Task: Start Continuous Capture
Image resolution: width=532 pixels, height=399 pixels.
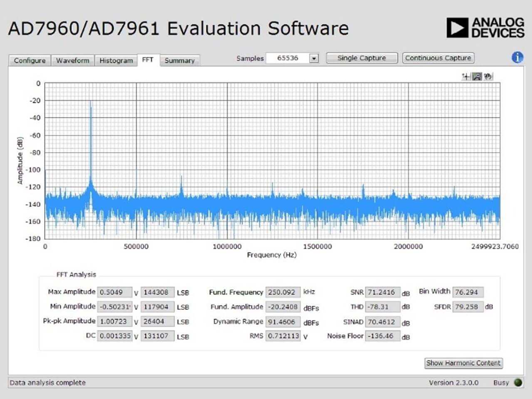Action: (x=438, y=58)
